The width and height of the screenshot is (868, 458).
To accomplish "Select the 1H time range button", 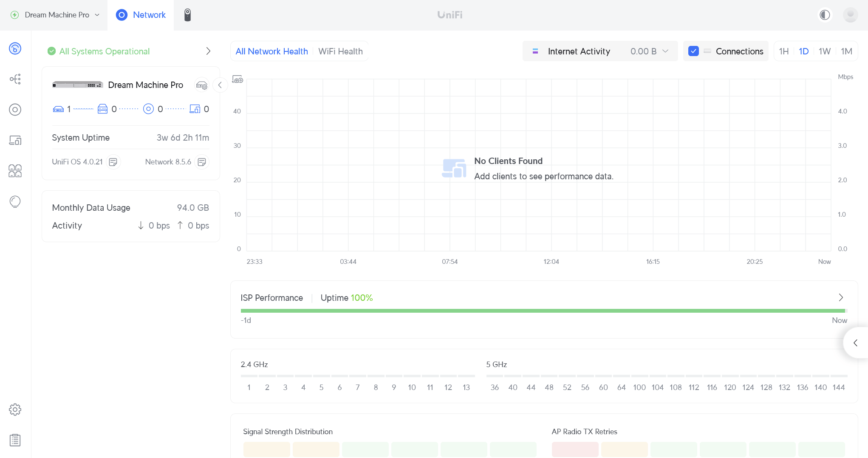I will [x=783, y=51].
